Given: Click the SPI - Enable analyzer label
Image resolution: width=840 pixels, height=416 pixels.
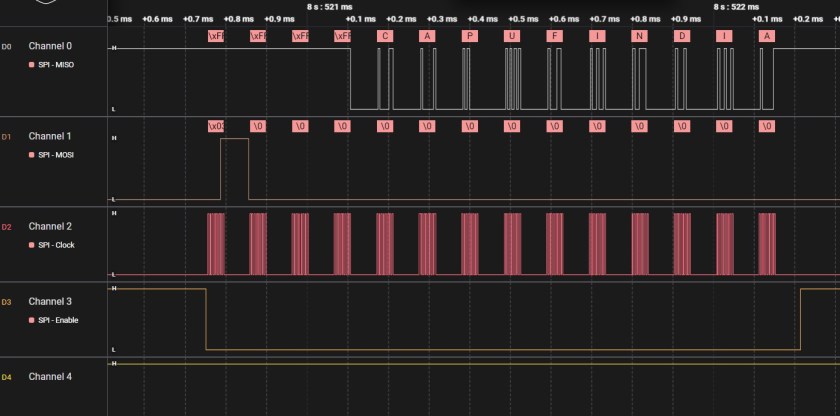Looking at the screenshot, I should [58, 320].
